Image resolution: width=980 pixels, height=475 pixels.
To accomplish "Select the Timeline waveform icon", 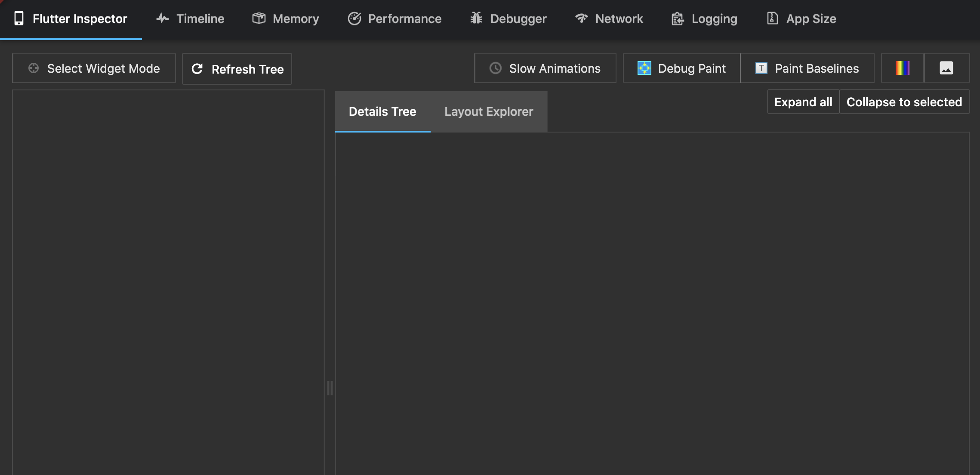I will (162, 18).
